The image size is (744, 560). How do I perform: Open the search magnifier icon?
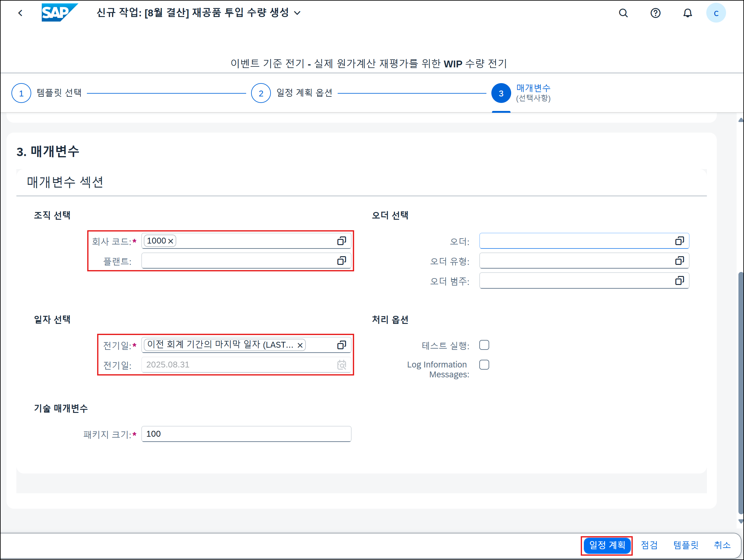[x=623, y=13]
